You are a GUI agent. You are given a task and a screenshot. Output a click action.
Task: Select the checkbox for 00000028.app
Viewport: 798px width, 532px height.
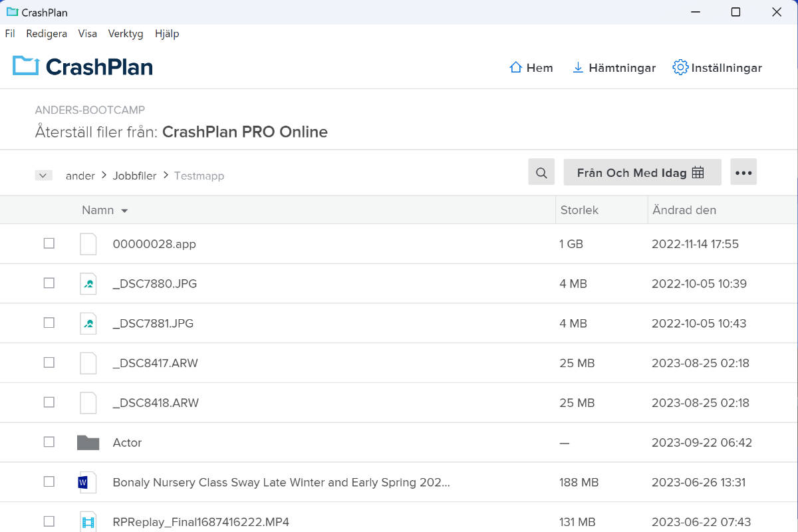[49, 243]
